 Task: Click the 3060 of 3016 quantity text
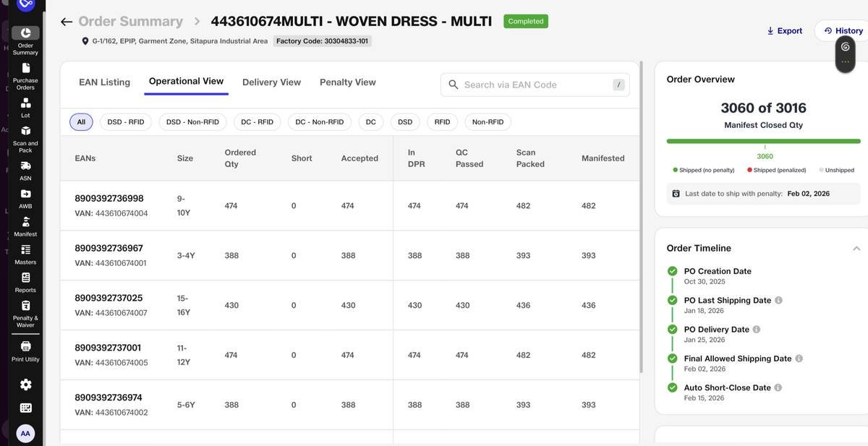(x=764, y=108)
